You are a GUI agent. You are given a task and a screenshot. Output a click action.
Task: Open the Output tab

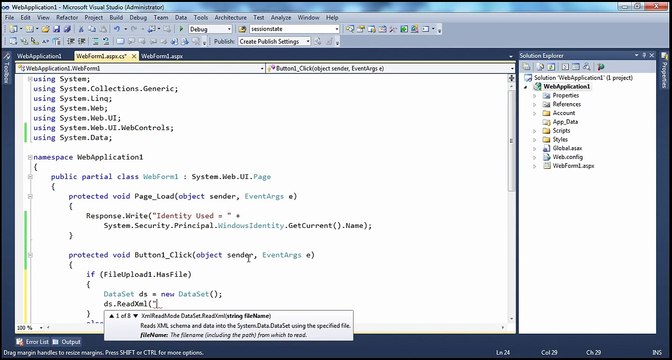pyautogui.click(x=67, y=342)
